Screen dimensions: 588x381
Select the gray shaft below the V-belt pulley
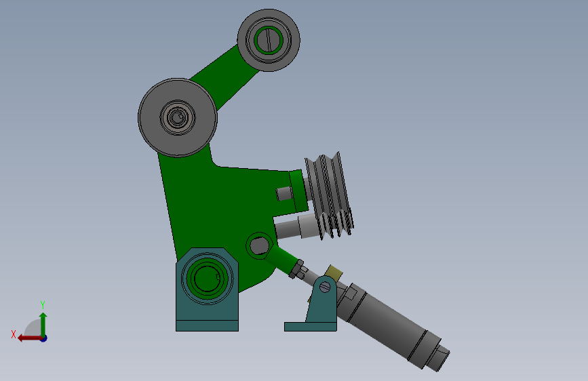point(296,226)
